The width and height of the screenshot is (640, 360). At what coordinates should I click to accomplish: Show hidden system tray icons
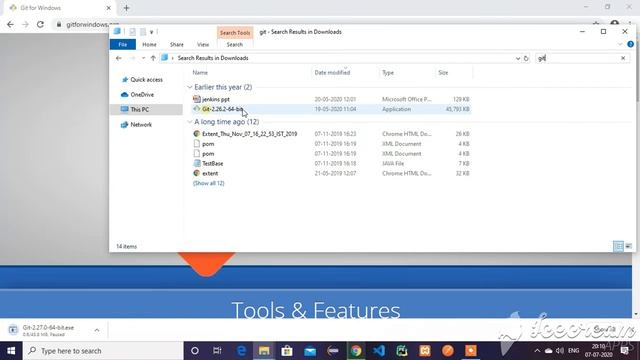click(537, 351)
